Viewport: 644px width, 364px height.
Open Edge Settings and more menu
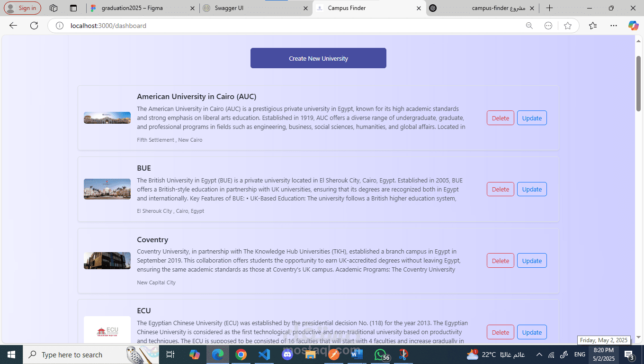[x=614, y=26]
